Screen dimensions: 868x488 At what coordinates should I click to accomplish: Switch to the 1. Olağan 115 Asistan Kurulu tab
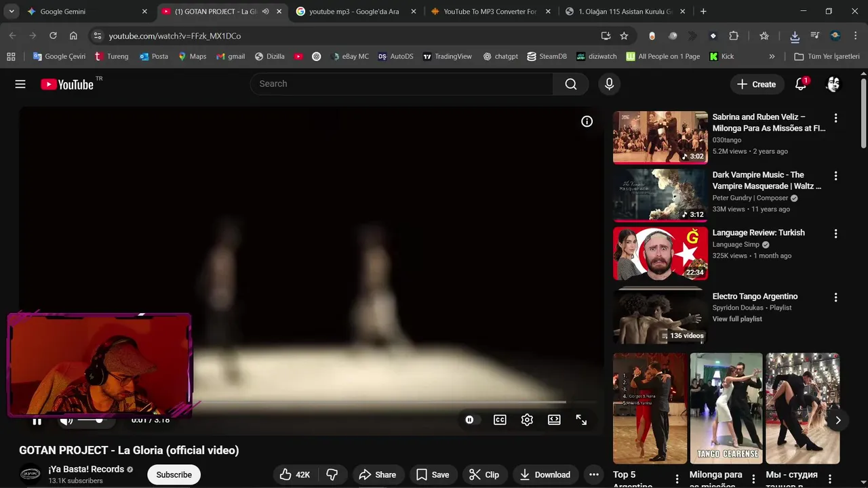625,12
